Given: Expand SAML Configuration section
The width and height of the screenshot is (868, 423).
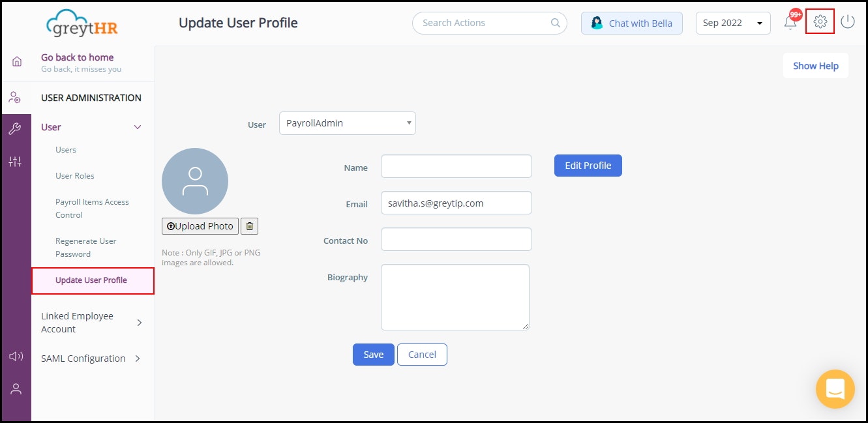Looking at the screenshot, I should 91,358.
